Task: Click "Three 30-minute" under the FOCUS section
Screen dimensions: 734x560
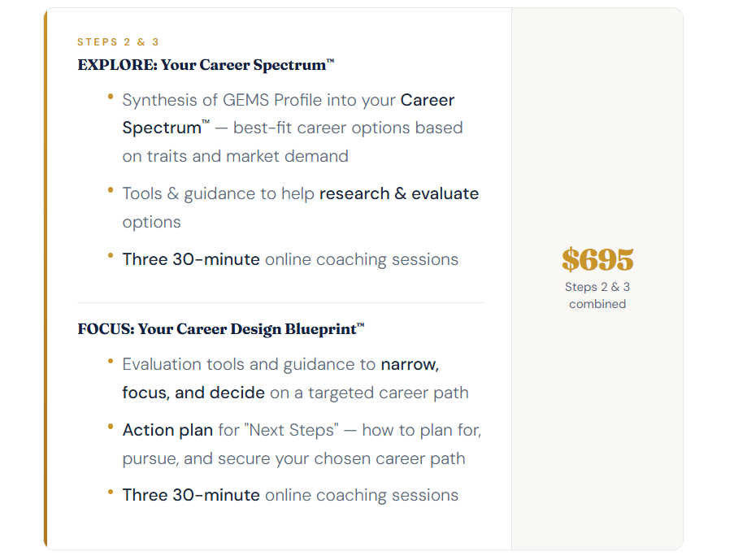Action: coord(191,495)
